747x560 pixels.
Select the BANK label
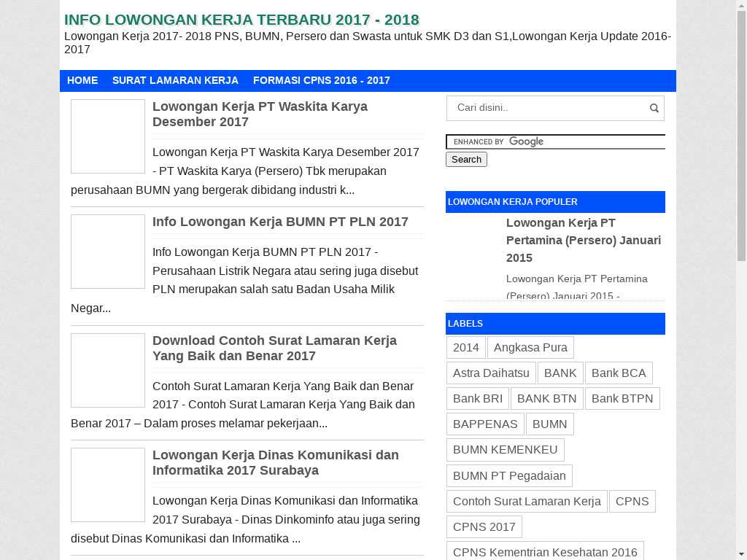(560, 373)
